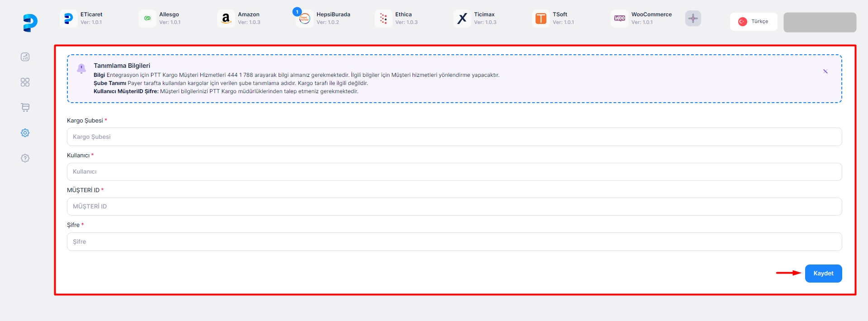Click into the MÜŞTERİ ID field

(x=454, y=207)
